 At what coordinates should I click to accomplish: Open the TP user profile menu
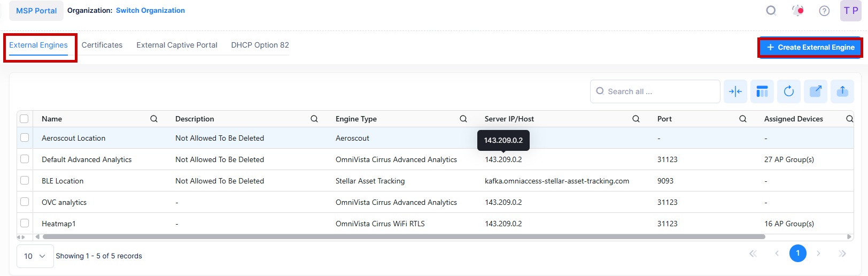(850, 11)
